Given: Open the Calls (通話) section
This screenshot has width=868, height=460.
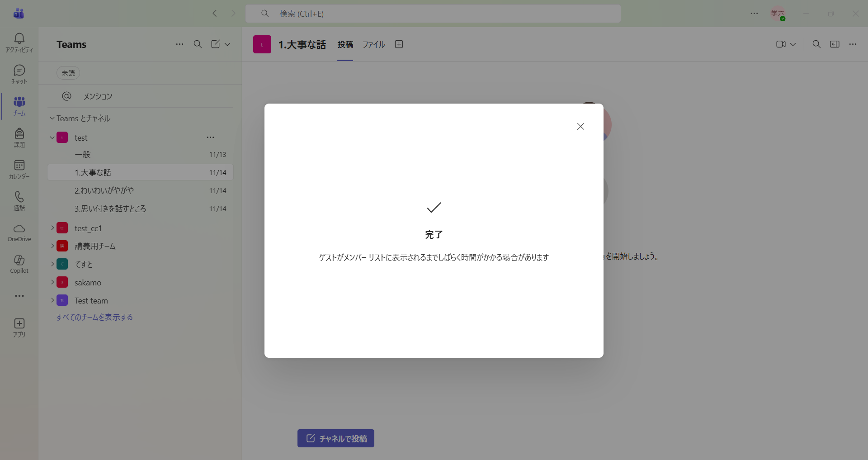Looking at the screenshot, I should tap(19, 201).
